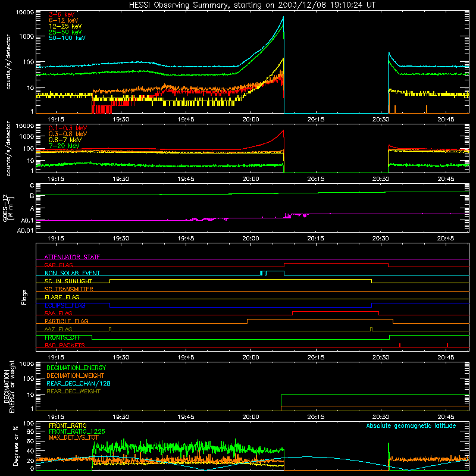Click the REAR_DEC_CHAN/128 legend label

pos(79,383)
